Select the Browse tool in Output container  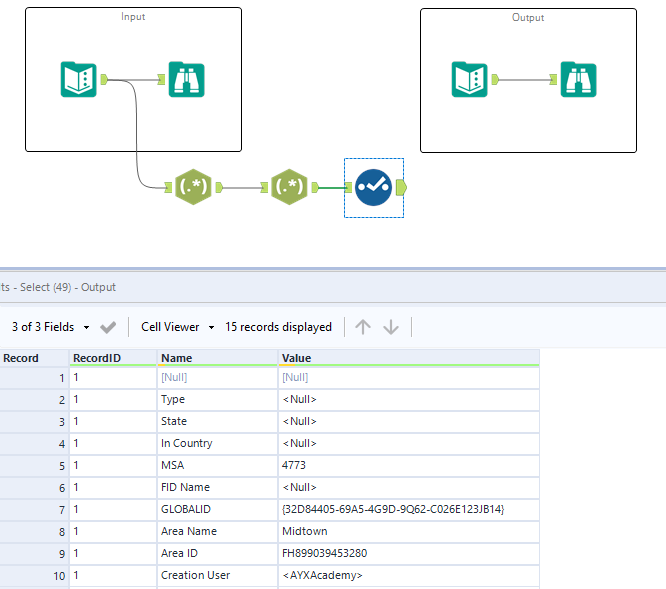(x=577, y=79)
